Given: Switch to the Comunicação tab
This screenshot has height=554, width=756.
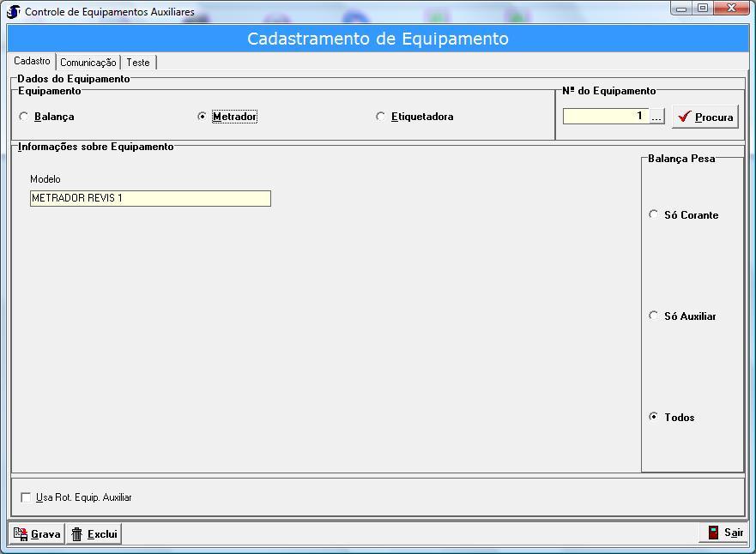Looking at the screenshot, I should 88,63.
